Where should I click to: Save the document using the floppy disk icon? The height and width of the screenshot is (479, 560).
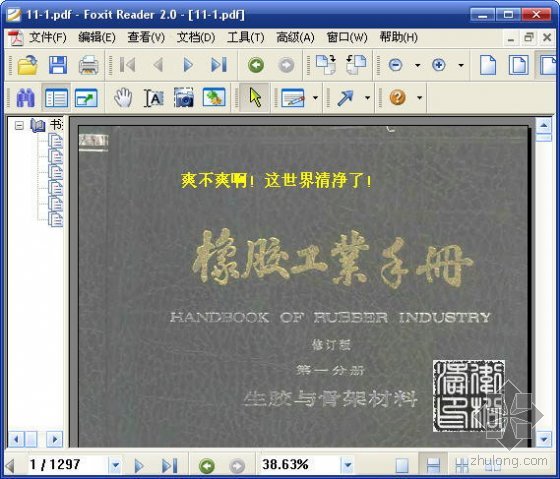tap(58, 65)
